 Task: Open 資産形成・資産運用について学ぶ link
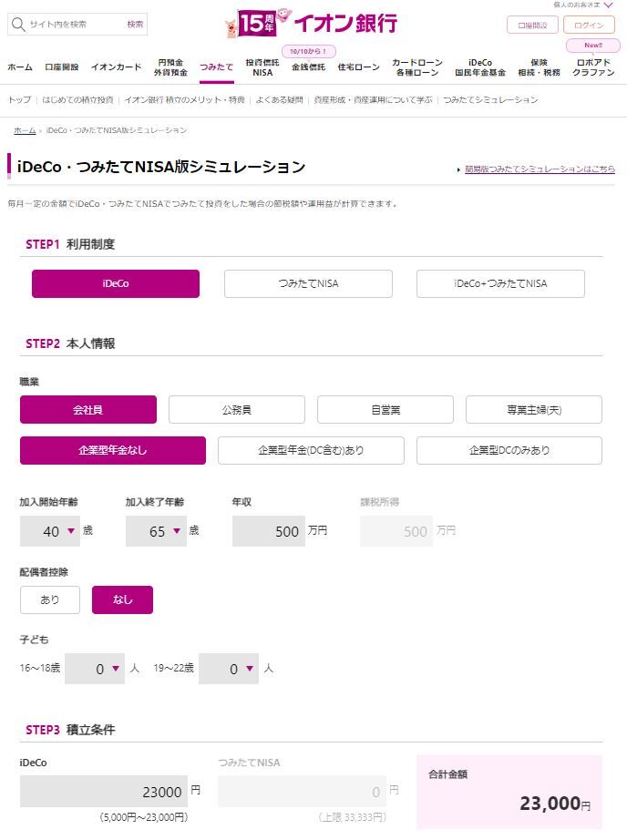373,100
